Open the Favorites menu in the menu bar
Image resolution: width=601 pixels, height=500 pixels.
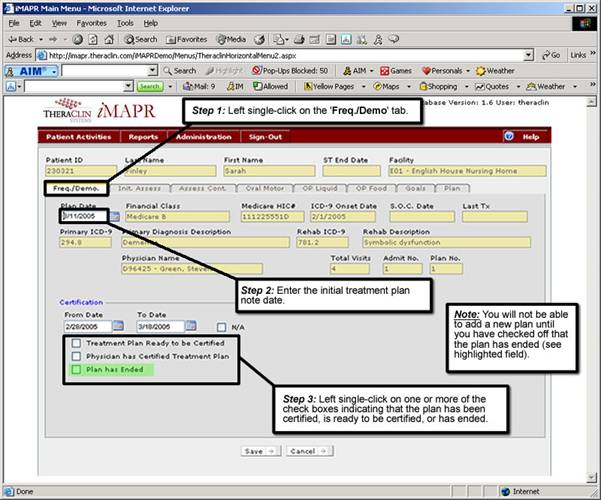pyautogui.click(x=91, y=23)
